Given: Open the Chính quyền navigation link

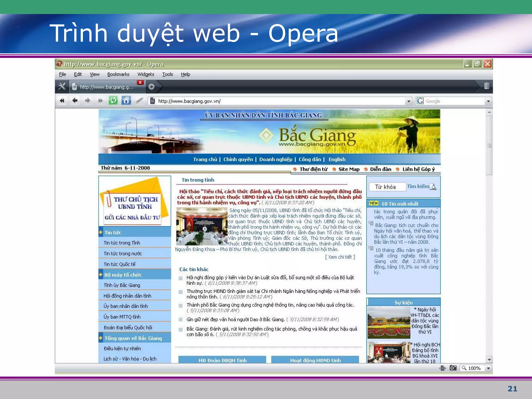Looking at the screenshot, I should [238, 159].
